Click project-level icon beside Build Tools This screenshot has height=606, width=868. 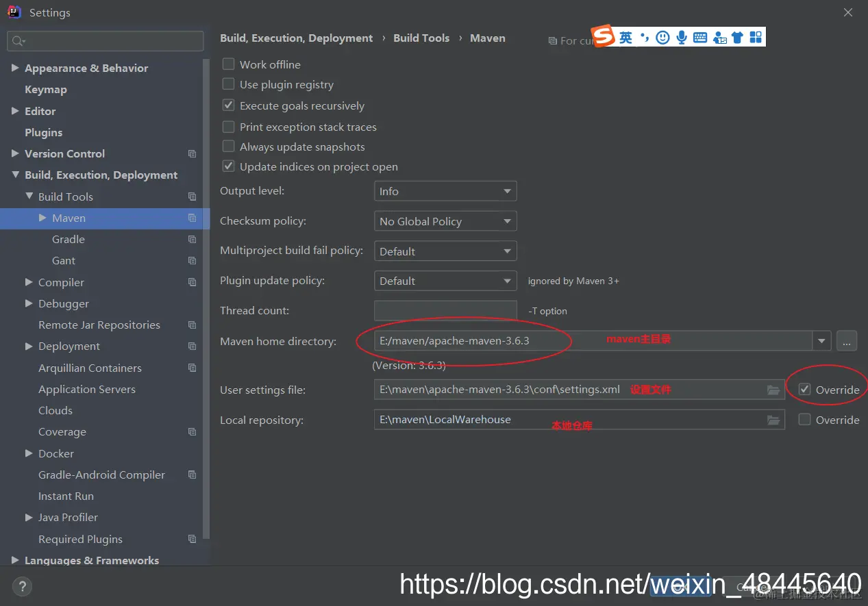[x=192, y=197]
